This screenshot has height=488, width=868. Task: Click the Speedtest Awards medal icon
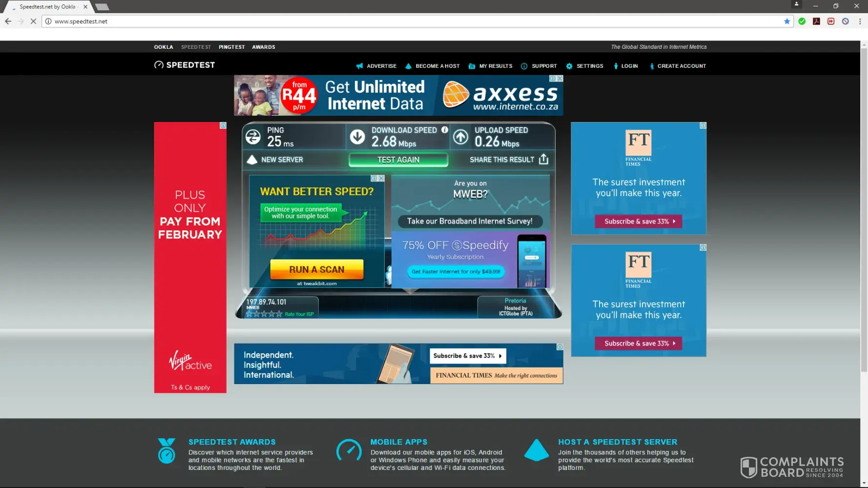[x=166, y=451]
